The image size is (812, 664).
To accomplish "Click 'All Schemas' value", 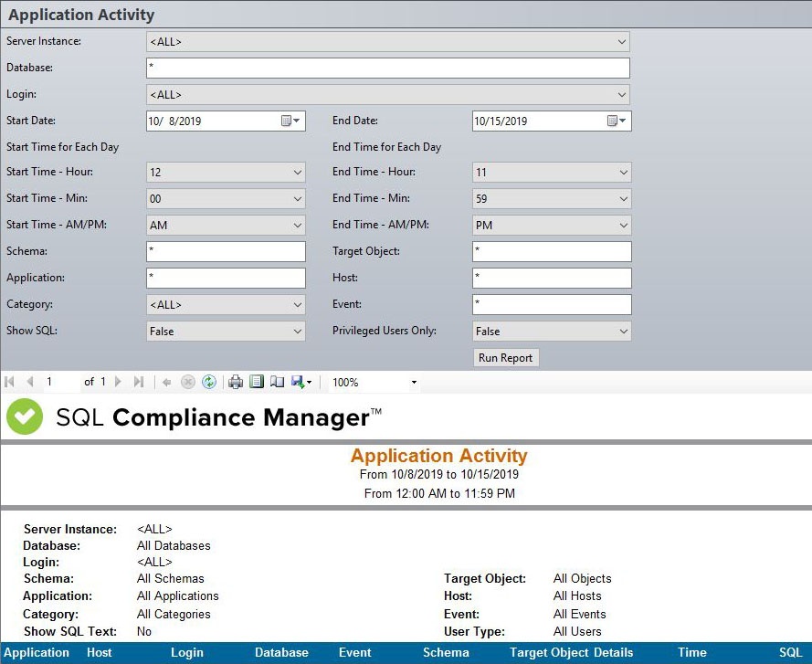I will [x=171, y=578].
